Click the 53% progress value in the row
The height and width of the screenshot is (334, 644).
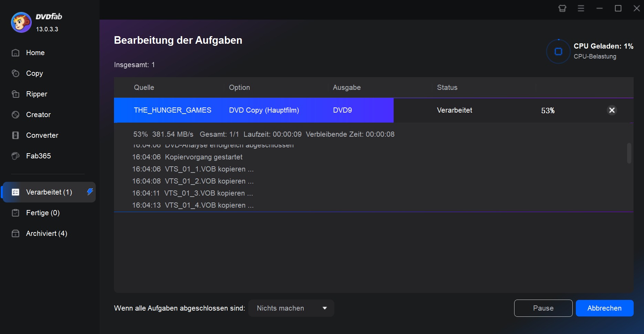548,111
